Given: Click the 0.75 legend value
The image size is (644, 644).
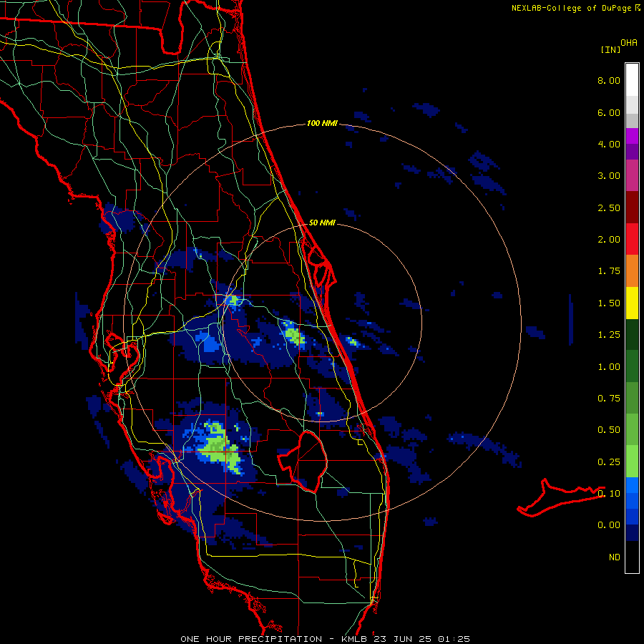Looking at the screenshot, I should pyautogui.click(x=609, y=399).
